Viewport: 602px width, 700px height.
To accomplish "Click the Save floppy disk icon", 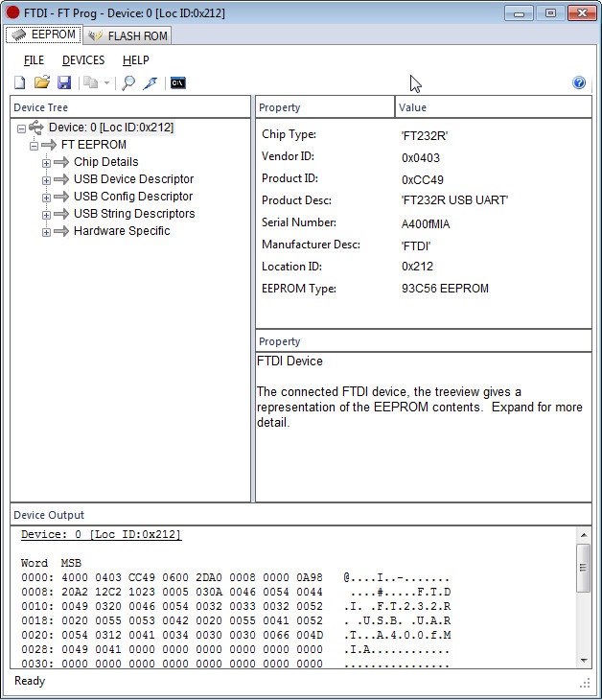I will coord(64,82).
